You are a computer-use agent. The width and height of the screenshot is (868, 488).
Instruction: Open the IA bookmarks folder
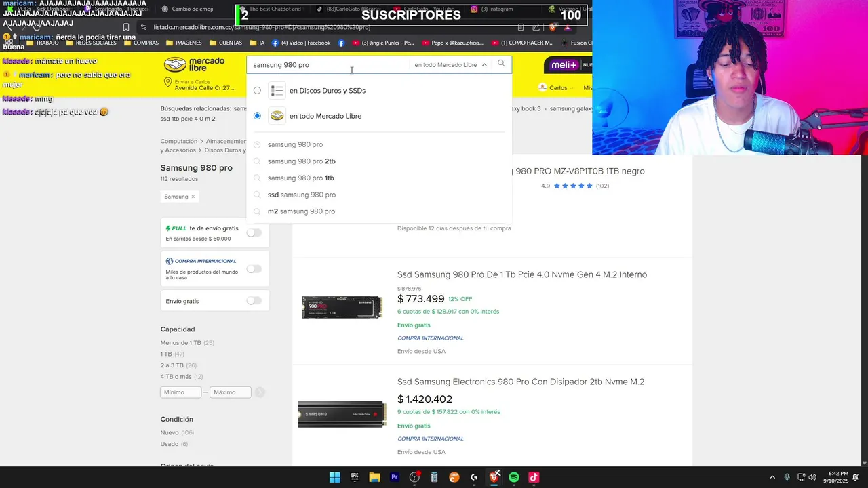(x=257, y=43)
